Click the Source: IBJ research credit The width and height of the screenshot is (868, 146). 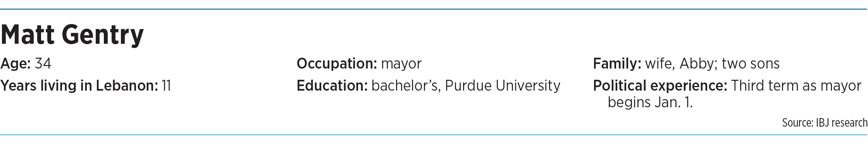pos(825,123)
